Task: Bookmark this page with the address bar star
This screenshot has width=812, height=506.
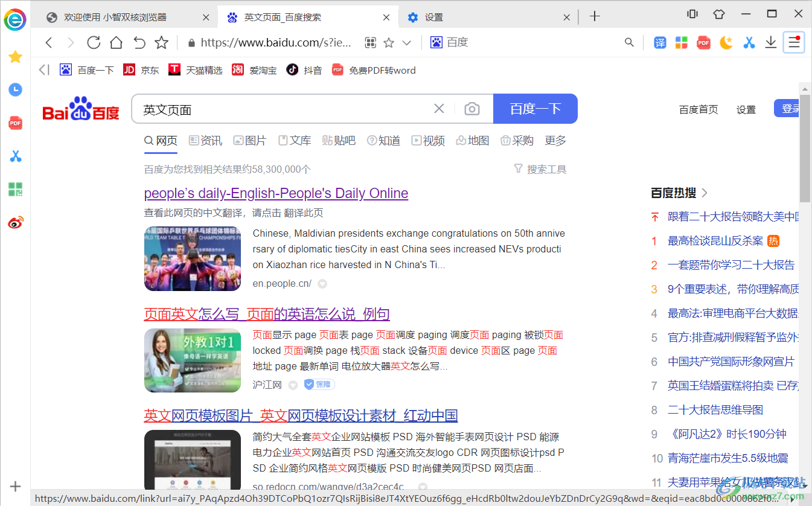Action: [389, 42]
